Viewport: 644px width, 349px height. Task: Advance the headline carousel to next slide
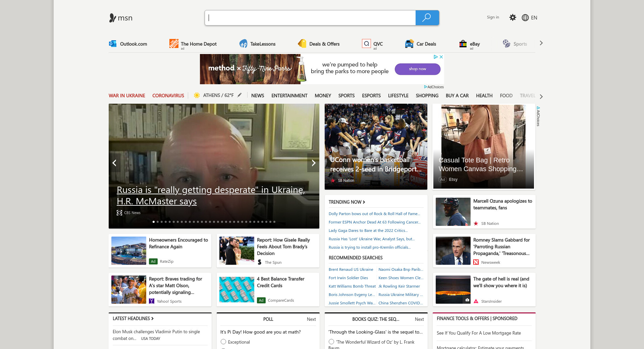(x=313, y=163)
